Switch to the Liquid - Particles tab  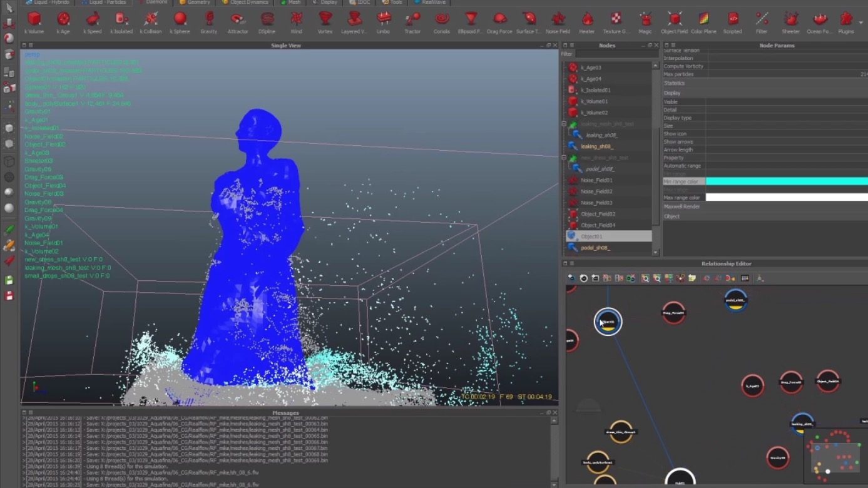tap(103, 3)
